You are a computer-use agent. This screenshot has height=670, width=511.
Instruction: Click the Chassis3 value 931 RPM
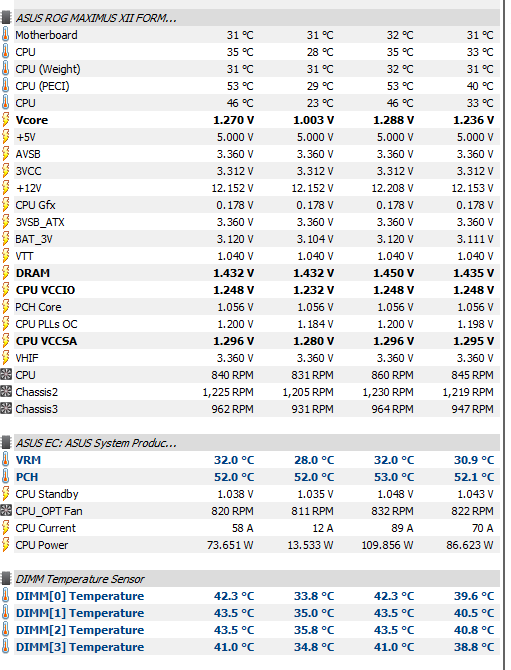312,409
